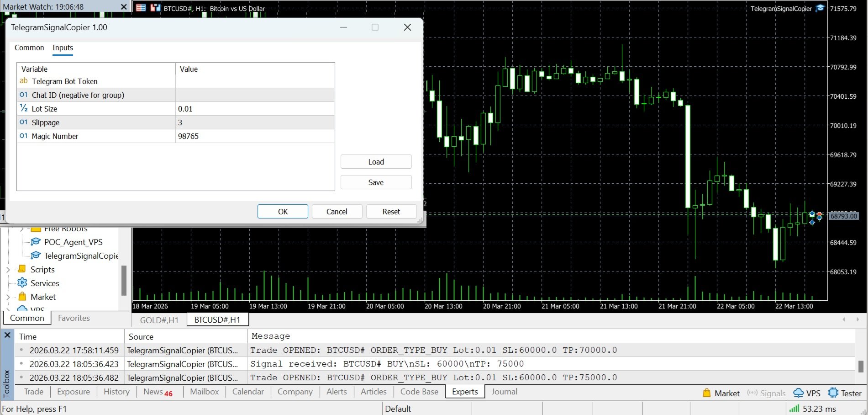The height and width of the screenshot is (415, 868).
Task: Click the POC_Agent_VPS expert advisor icon
Action: (x=36, y=242)
